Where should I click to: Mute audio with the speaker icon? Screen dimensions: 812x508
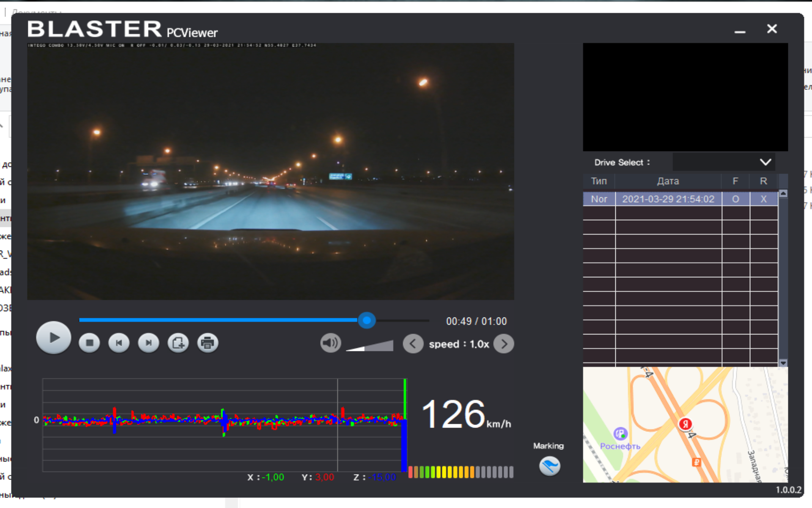(330, 343)
